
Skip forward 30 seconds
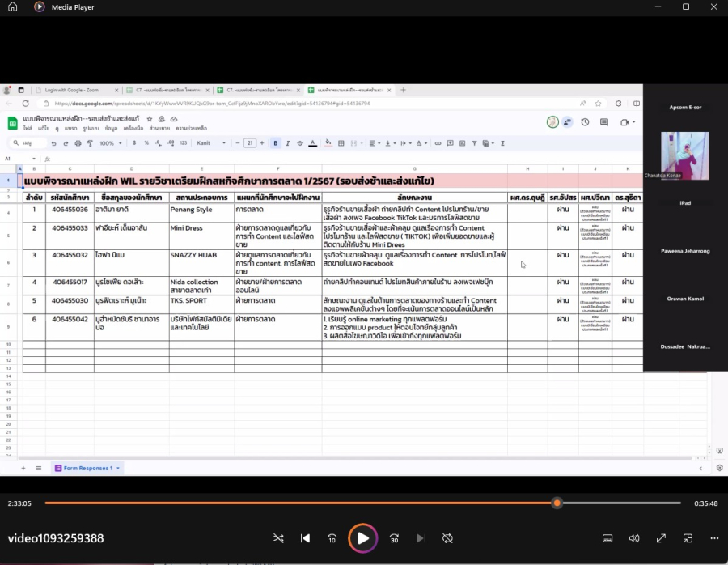(x=394, y=538)
